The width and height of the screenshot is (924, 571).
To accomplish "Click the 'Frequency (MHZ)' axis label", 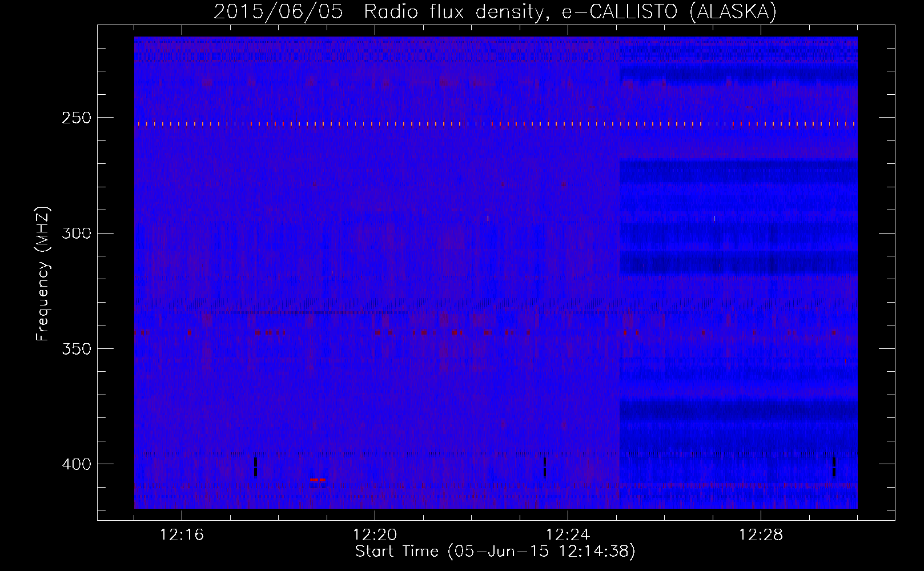I will coord(43,274).
